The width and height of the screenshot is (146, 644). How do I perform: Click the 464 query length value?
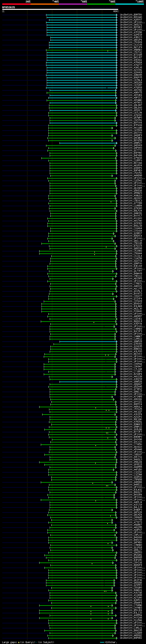click(115, 11)
